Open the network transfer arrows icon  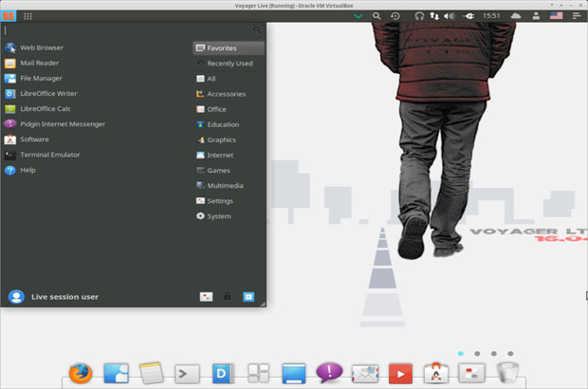(434, 16)
